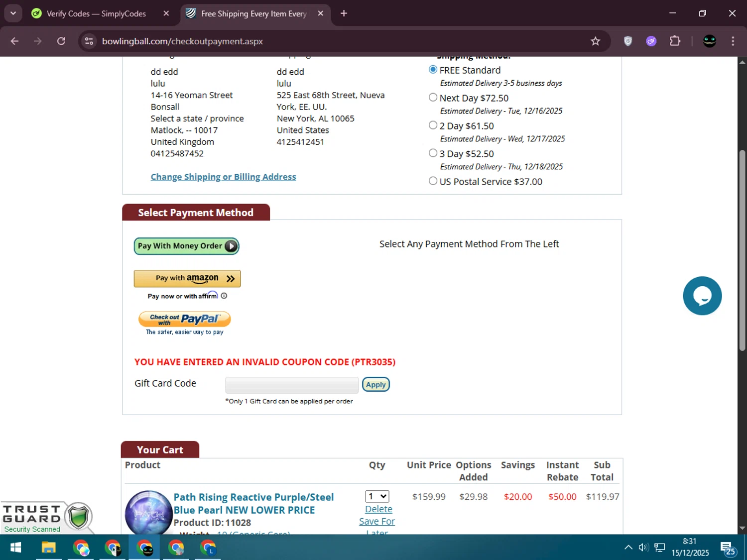Viewport: 747px width, 560px height.
Task: Select the $50.00 instant rebate value
Action: click(x=562, y=496)
